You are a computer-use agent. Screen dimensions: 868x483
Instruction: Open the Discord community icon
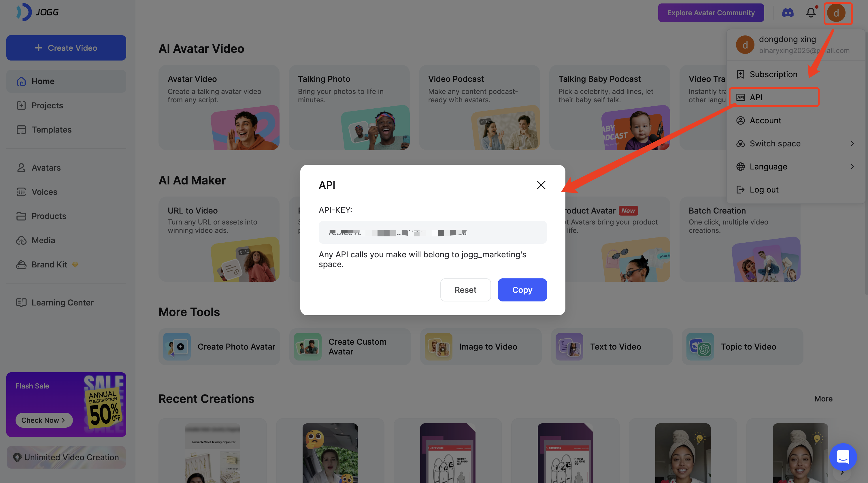[788, 13]
